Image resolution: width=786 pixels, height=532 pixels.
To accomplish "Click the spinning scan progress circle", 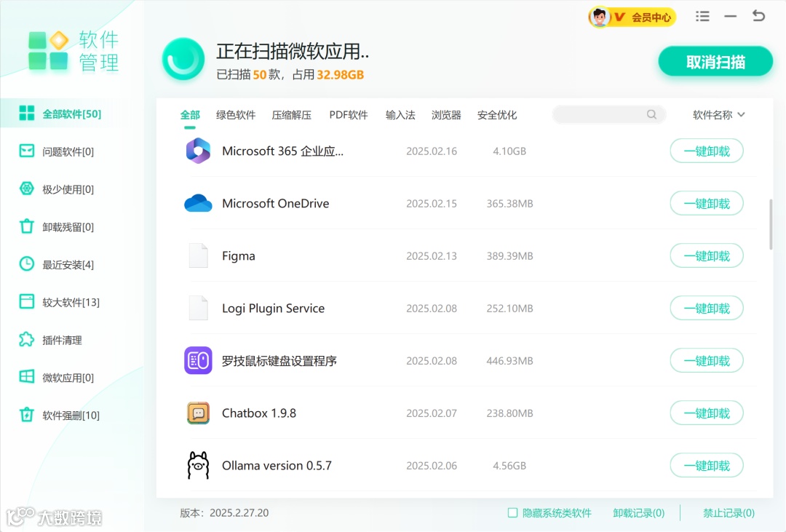I will point(183,59).
